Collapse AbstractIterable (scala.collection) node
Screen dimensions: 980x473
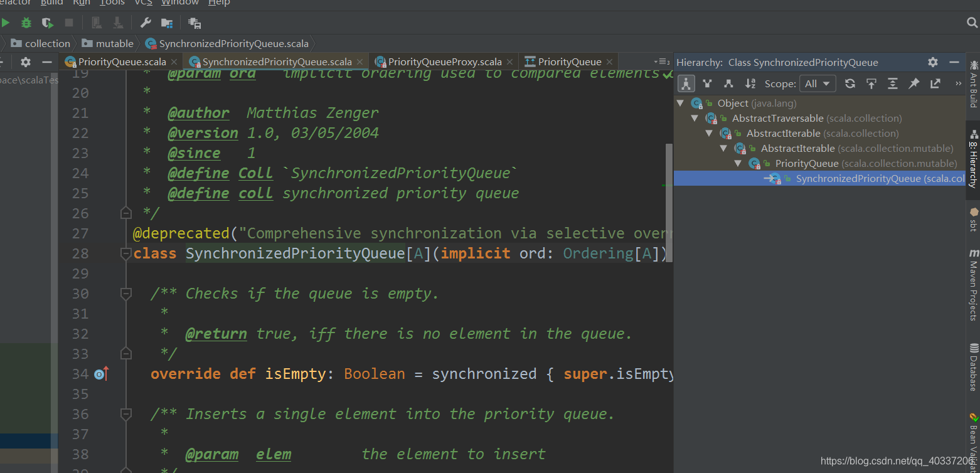click(710, 133)
